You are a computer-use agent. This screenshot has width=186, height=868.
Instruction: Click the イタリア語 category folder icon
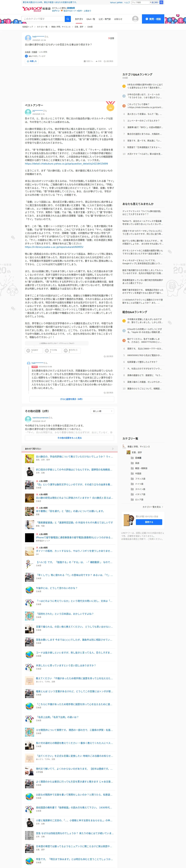coord(132,494)
